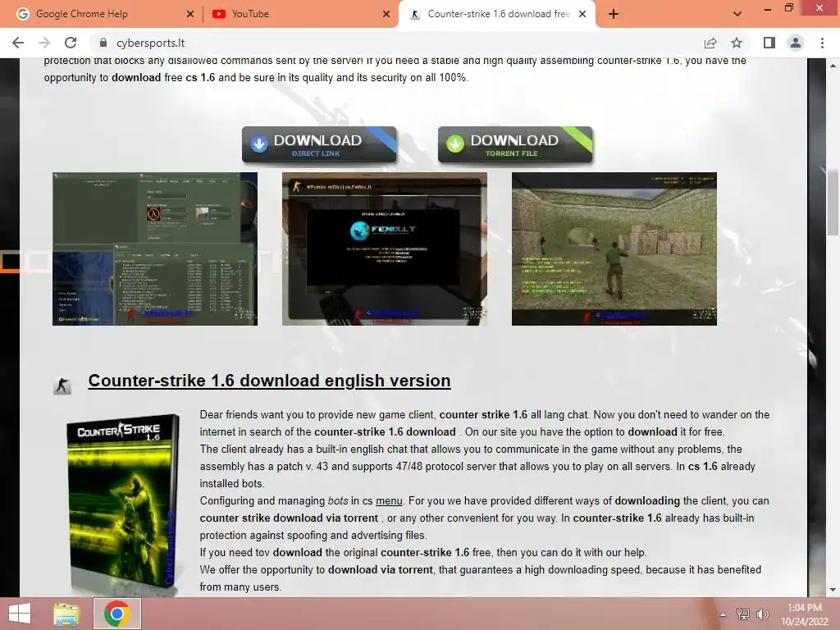Close the Counter-strike 1.6 tab
Viewport: 840px width, 630px height.
[x=582, y=15]
